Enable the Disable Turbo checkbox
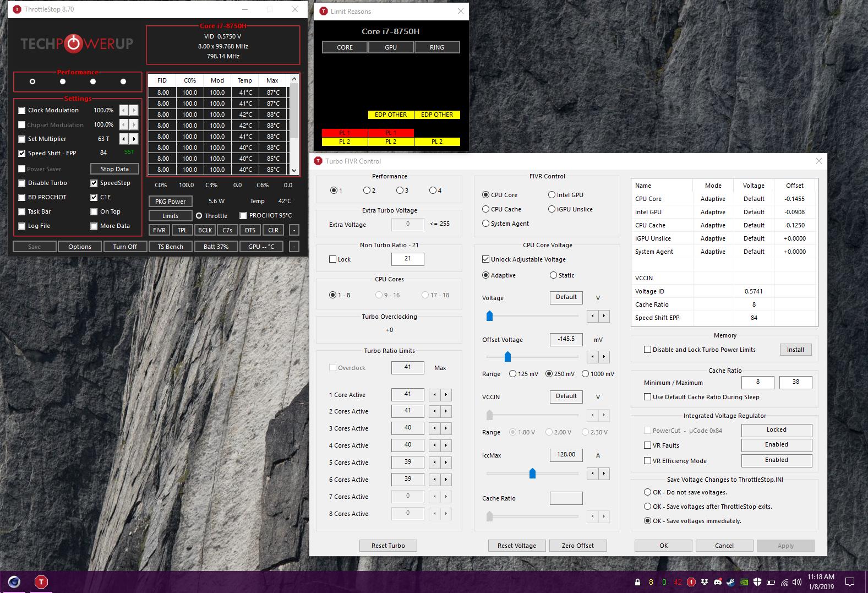Viewport: 868px width, 593px height. click(22, 183)
